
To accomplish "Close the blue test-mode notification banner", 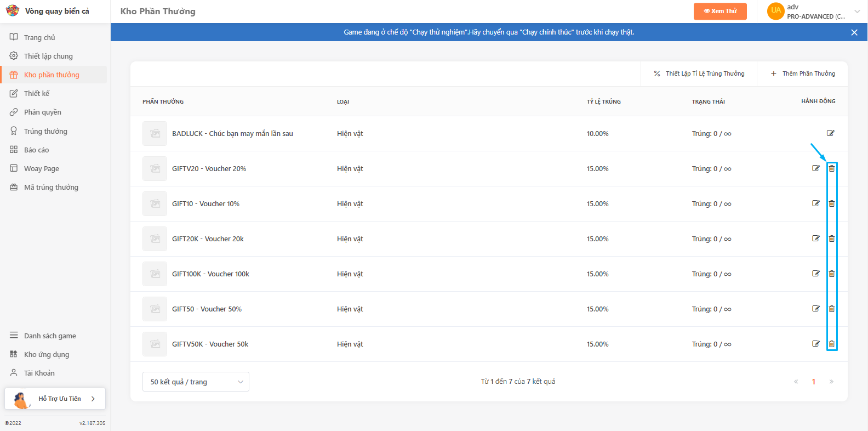I will [854, 32].
